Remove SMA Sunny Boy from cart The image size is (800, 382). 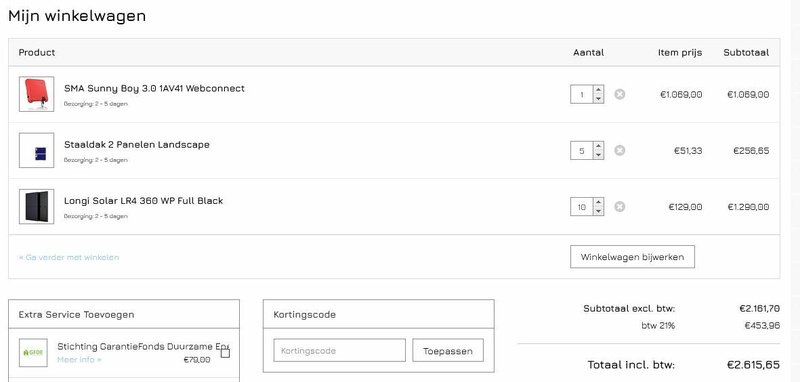[619, 94]
